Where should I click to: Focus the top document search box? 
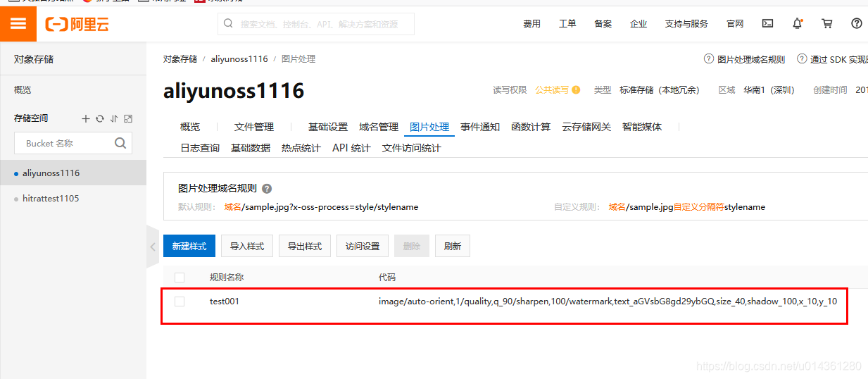click(316, 24)
